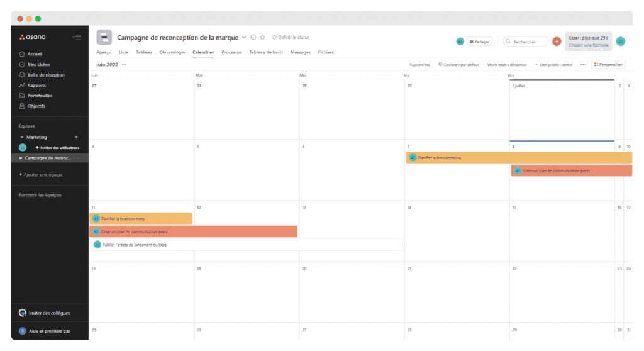Open the top-right profile avatar
644x351 pixels.
pyautogui.click(x=621, y=42)
